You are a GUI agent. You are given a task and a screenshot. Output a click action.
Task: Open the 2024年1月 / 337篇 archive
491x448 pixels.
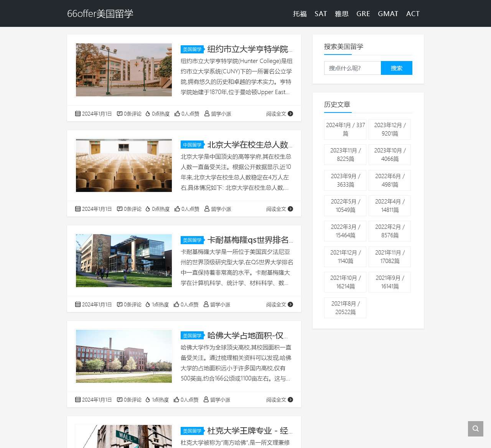coord(345,129)
